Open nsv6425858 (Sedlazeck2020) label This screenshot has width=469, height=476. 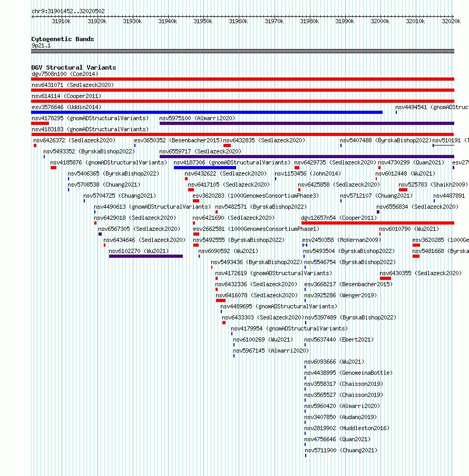pyautogui.click(x=339, y=185)
